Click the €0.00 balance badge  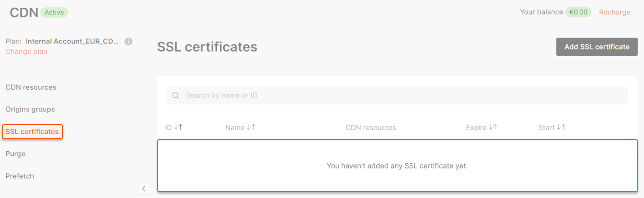[578, 12]
